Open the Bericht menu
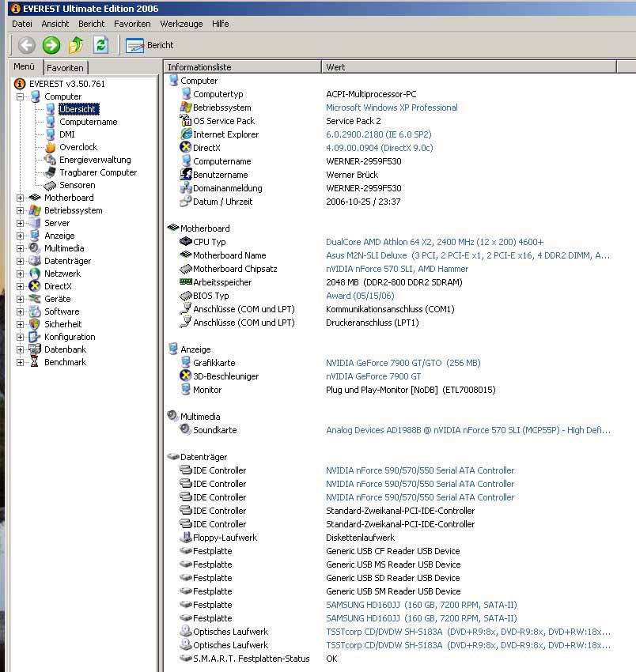The image size is (636, 672). click(91, 24)
